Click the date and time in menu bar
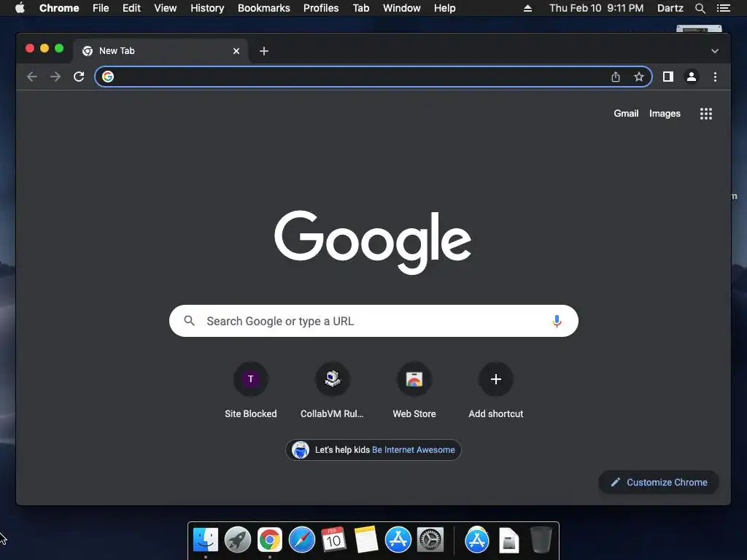 [597, 8]
